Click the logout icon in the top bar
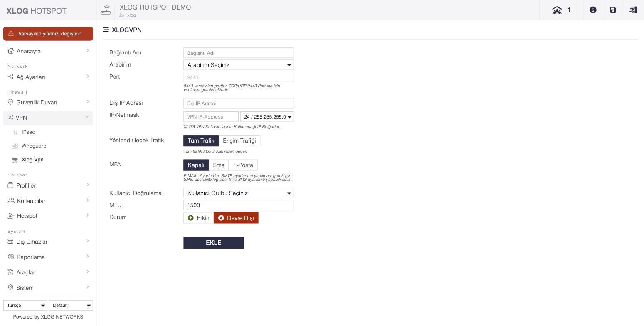 click(633, 10)
